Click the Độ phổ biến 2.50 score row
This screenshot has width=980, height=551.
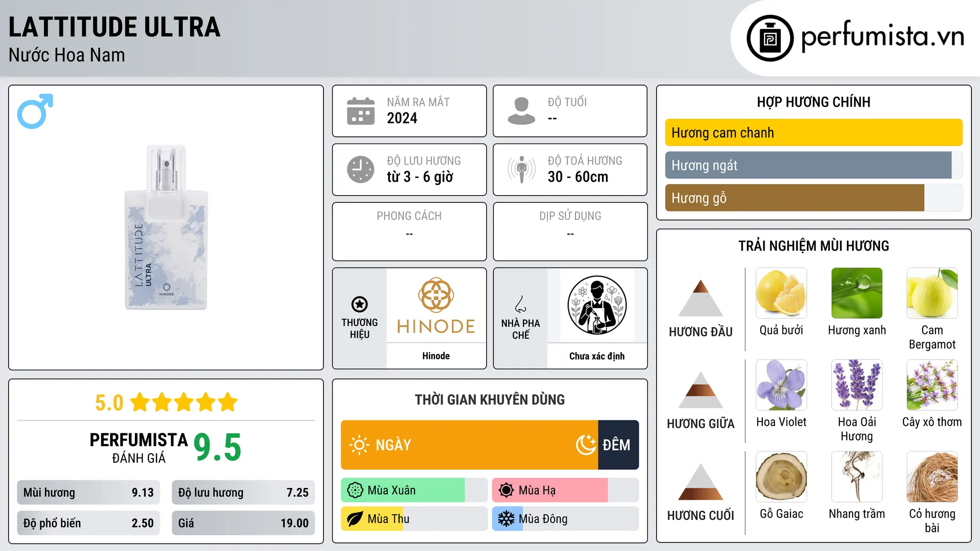pyautogui.click(x=89, y=523)
